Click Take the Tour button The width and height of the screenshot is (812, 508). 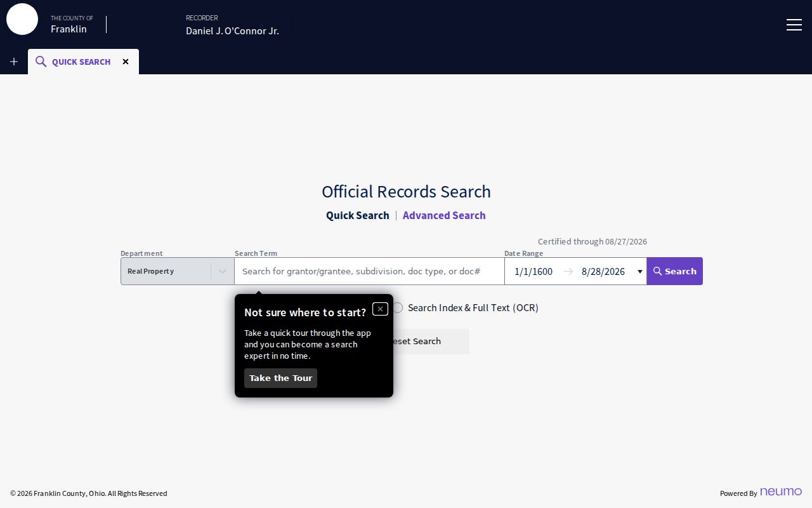click(280, 378)
